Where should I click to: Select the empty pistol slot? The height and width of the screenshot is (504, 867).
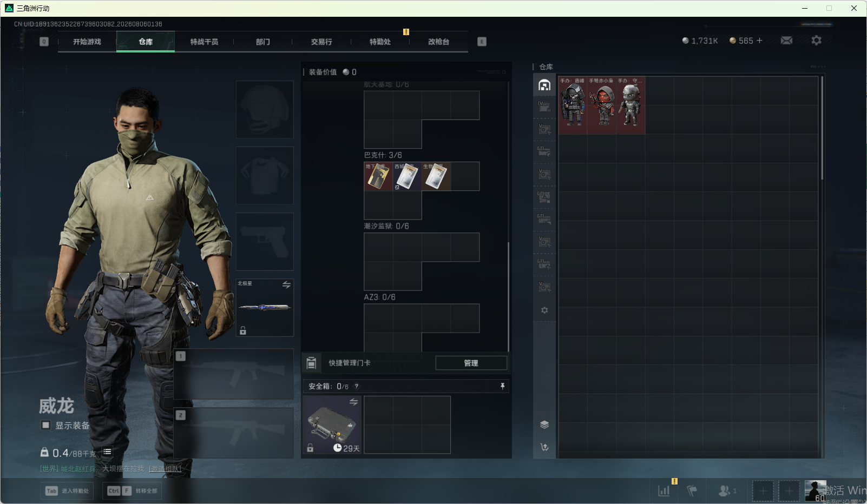click(x=265, y=241)
